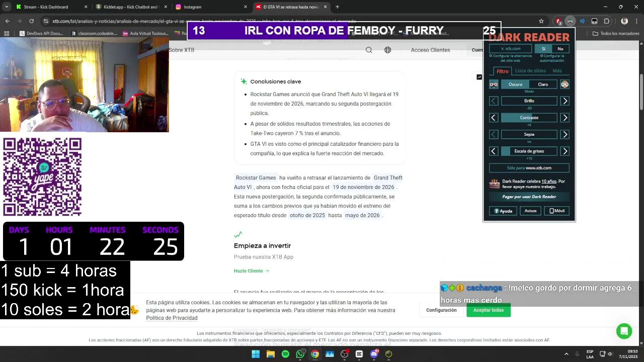Click the XTB live chat bubble icon
644x362 pixels.
click(624, 331)
